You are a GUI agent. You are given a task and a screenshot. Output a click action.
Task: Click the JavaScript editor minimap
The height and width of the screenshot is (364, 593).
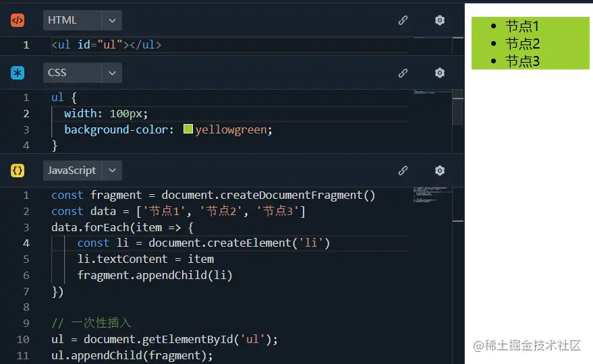point(432,195)
